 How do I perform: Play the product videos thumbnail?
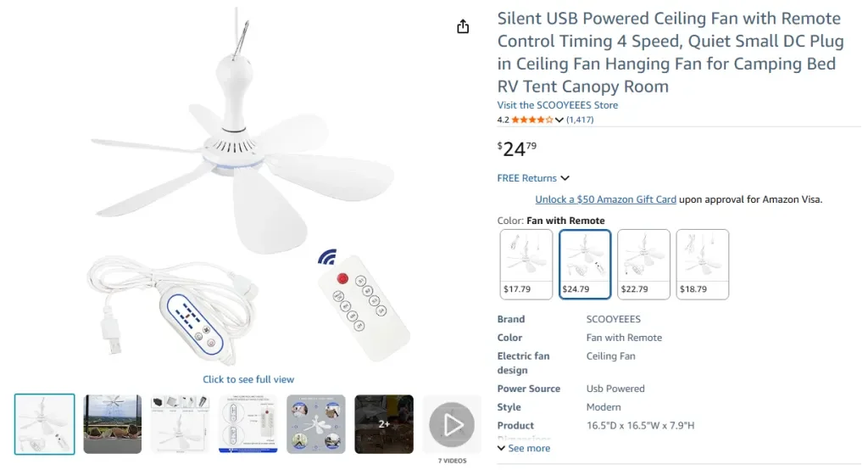coord(451,423)
